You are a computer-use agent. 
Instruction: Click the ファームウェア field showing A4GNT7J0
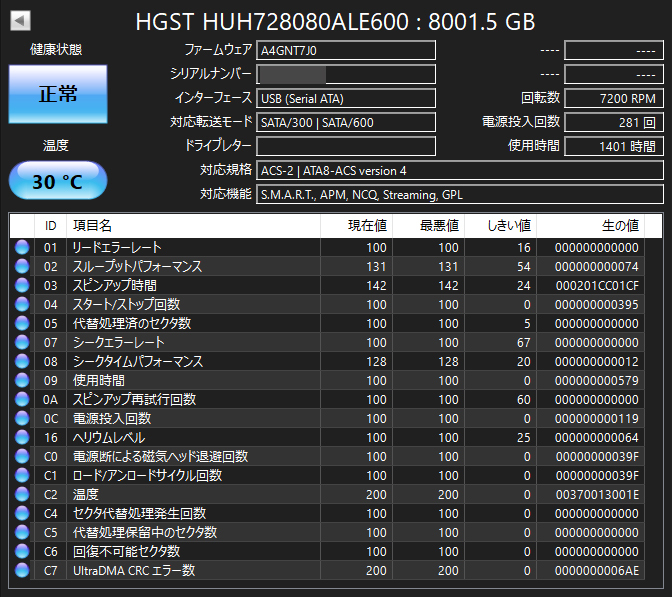[346, 51]
